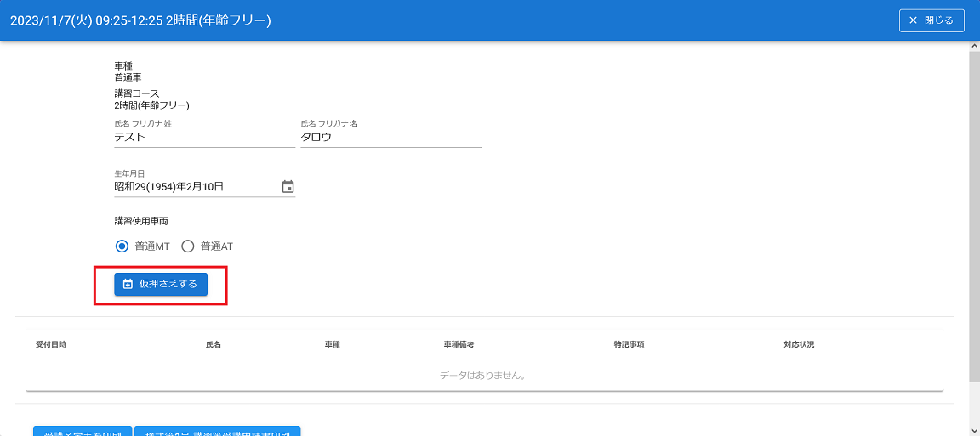The image size is (980, 436).
Task: Sort by 氏名 column header
Action: [214, 345]
